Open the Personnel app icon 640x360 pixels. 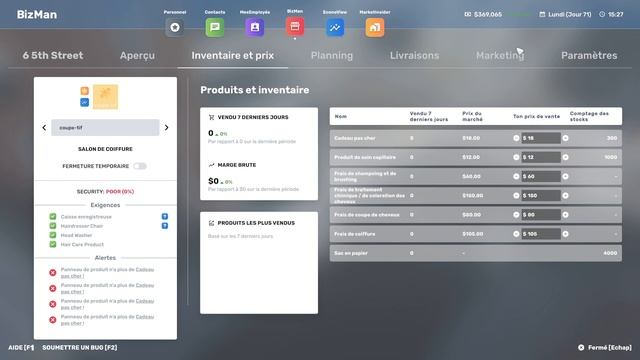click(x=175, y=27)
